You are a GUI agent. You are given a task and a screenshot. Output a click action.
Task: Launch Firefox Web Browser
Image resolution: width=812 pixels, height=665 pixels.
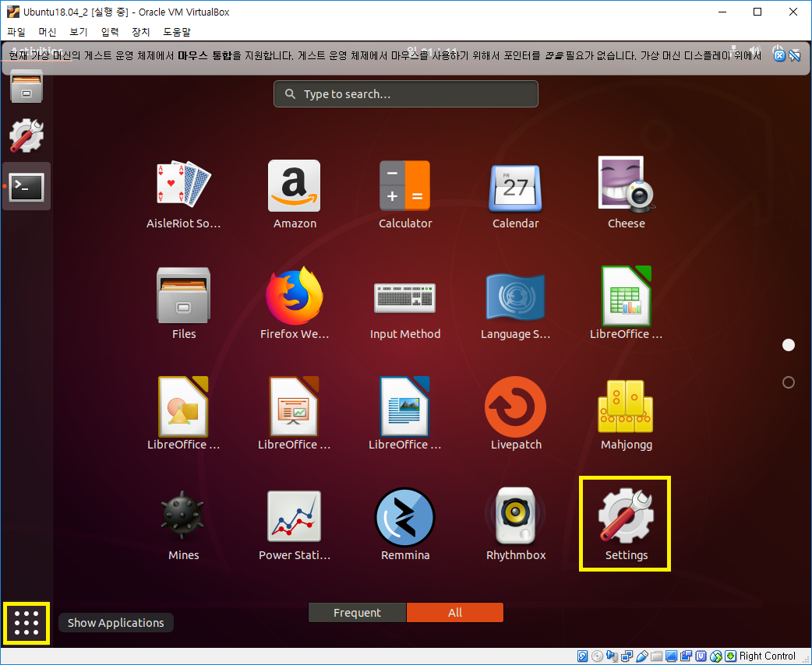point(294,303)
